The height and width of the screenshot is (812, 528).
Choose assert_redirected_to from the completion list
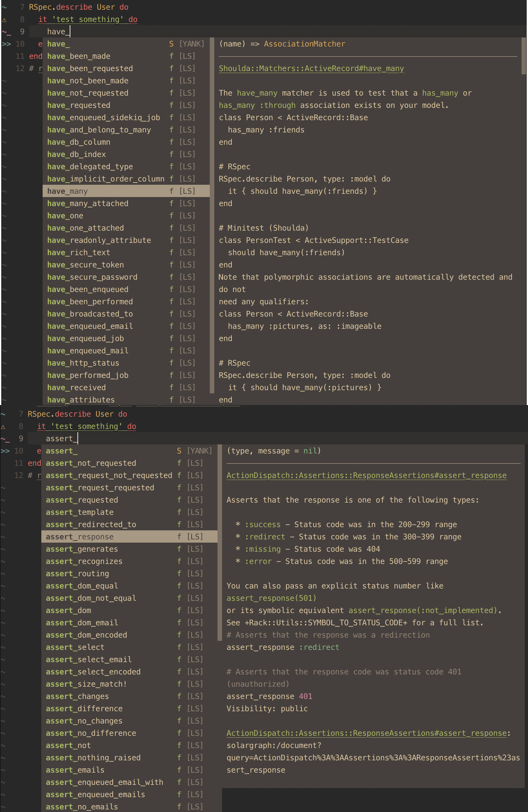91,525
